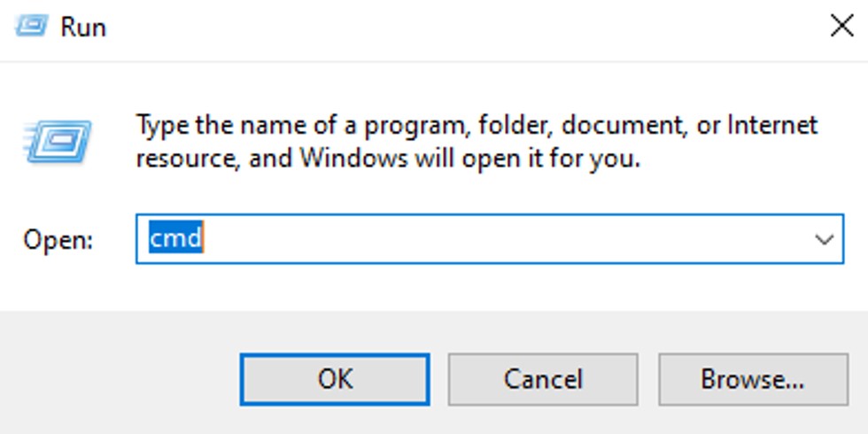Screen dimensions: 868x434
Task: Open the Browse... file picker
Action: [753, 379]
